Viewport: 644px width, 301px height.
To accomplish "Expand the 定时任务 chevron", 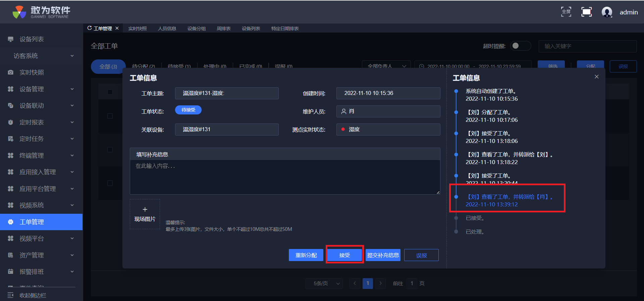I will (x=72, y=139).
